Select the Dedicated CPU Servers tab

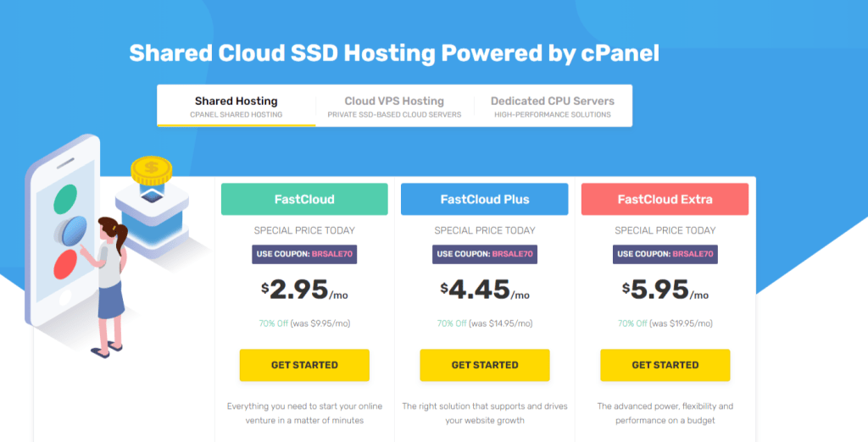point(553,106)
